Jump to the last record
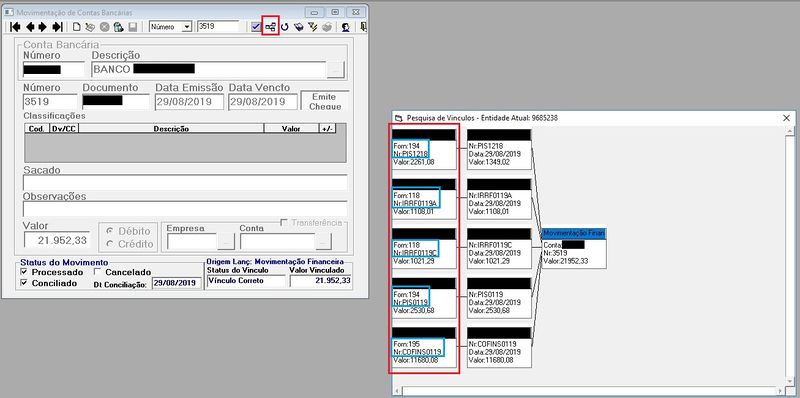 58,27
